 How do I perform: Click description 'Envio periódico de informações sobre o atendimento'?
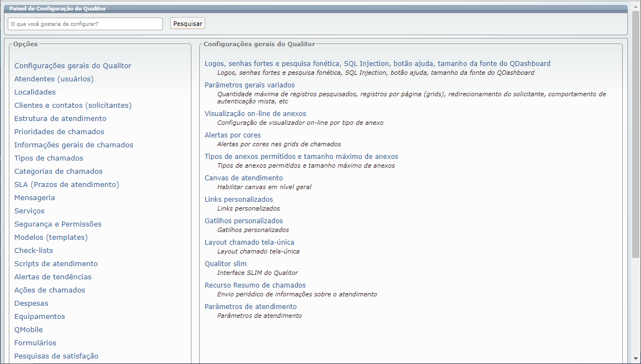pos(297,294)
